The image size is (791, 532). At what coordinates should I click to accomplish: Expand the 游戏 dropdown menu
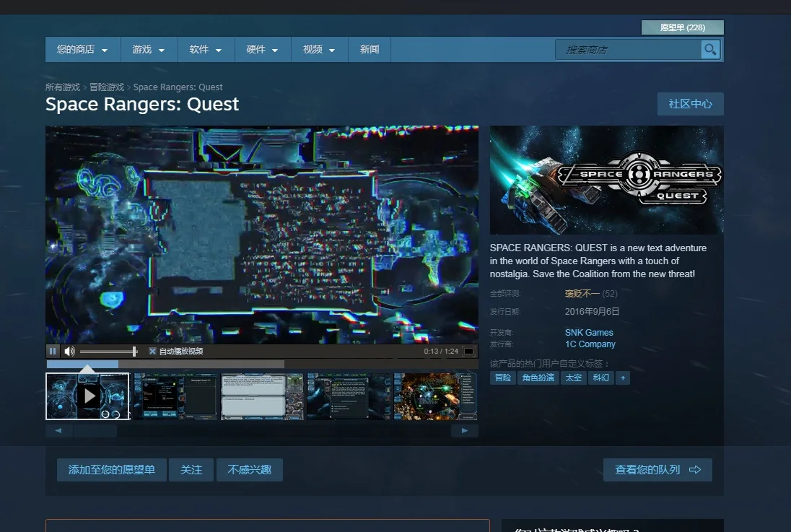click(x=149, y=50)
